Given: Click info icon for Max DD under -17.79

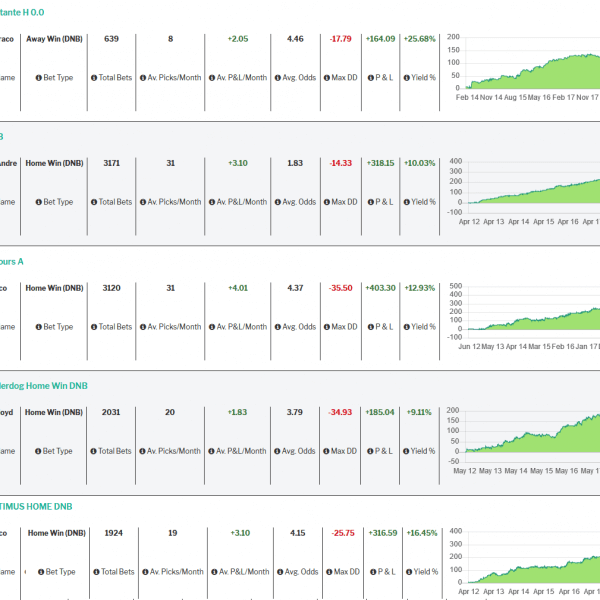Looking at the screenshot, I should point(327,78).
